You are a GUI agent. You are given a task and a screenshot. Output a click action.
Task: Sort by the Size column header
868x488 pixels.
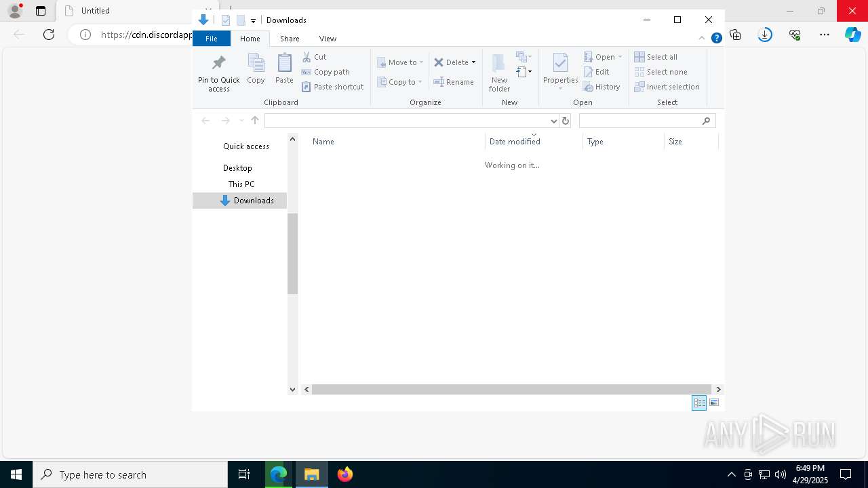point(691,142)
